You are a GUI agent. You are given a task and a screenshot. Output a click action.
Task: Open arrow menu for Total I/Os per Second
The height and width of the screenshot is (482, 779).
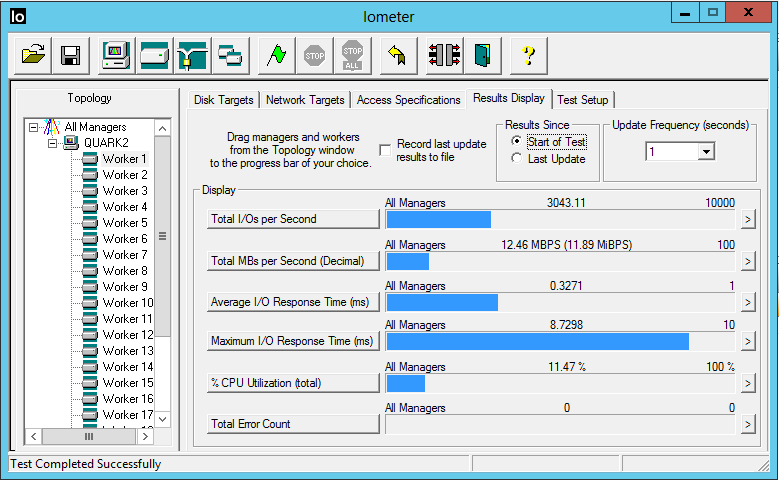(x=748, y=219)
